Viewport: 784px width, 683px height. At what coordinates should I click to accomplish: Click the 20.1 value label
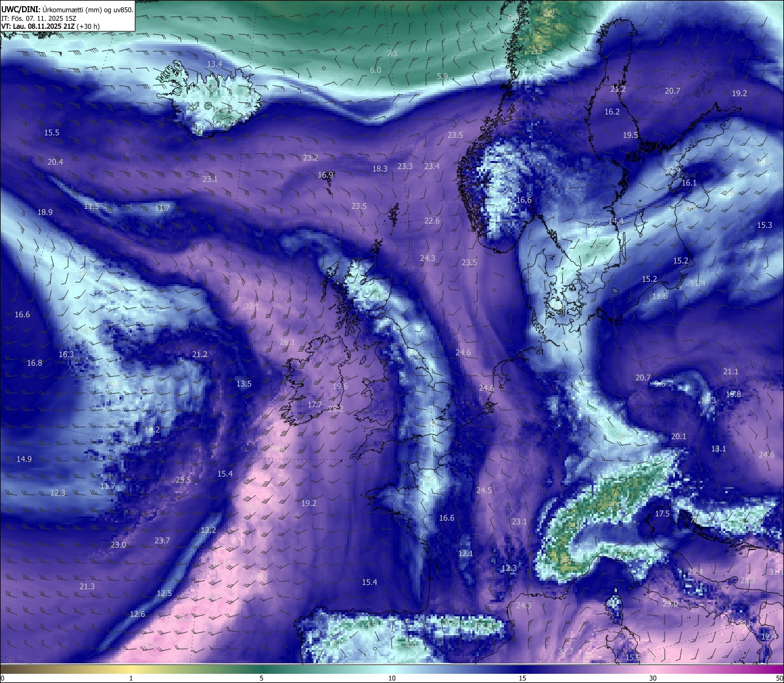click(x=679, y=436)
